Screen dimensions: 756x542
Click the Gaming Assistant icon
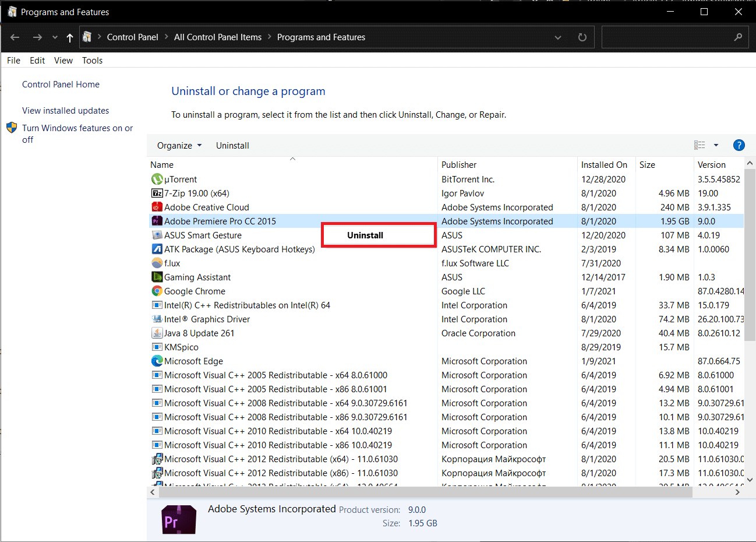157,277
